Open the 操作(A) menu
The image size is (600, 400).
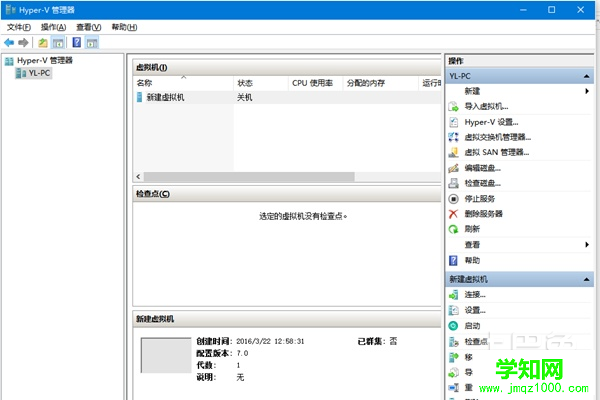click(54, 27)
